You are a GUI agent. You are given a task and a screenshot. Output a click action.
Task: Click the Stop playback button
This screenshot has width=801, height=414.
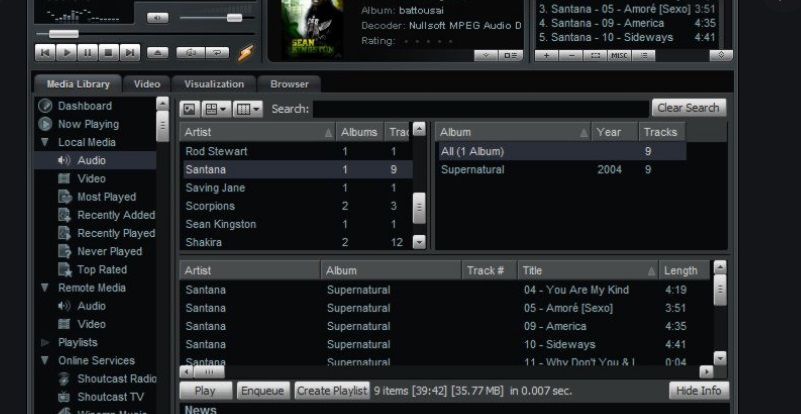point(108,52)
